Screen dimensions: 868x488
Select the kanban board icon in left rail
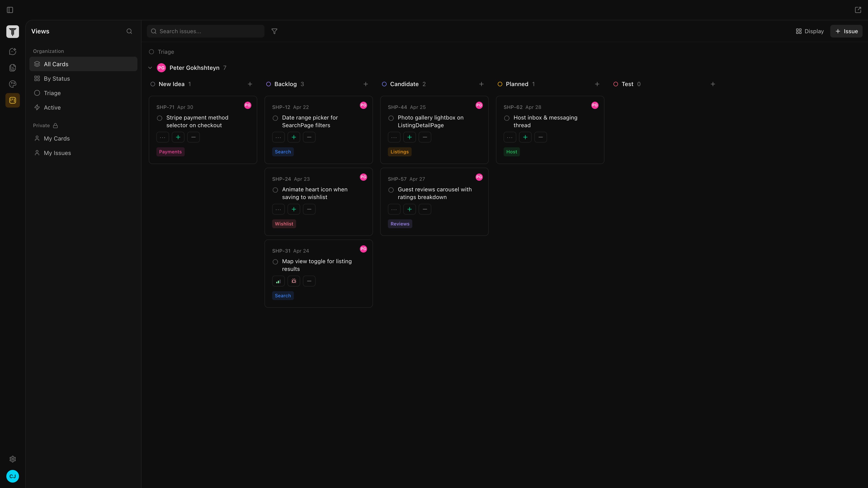(13, 100)
